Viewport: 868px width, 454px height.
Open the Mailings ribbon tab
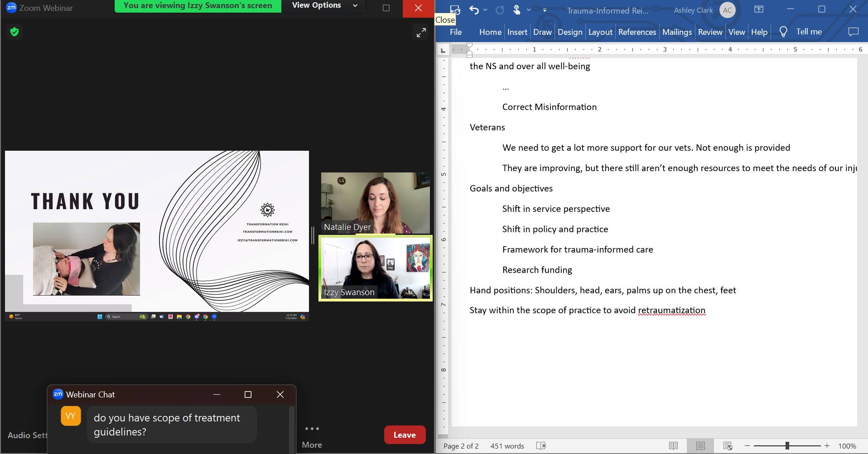[677, 32]
